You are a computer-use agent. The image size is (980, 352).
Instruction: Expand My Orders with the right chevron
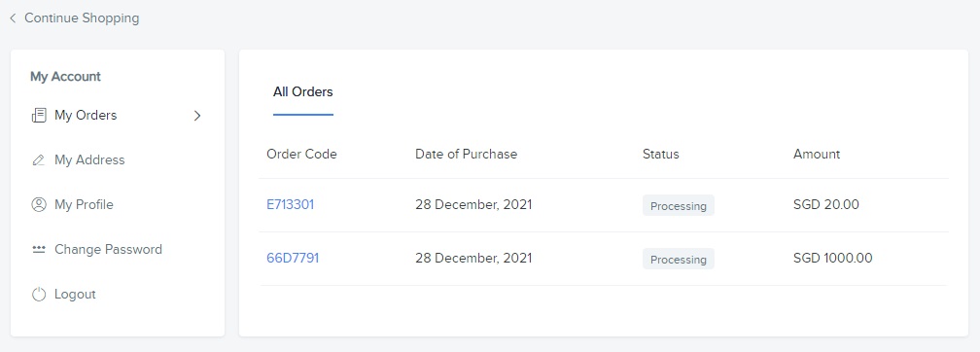[x=197, y=115]
